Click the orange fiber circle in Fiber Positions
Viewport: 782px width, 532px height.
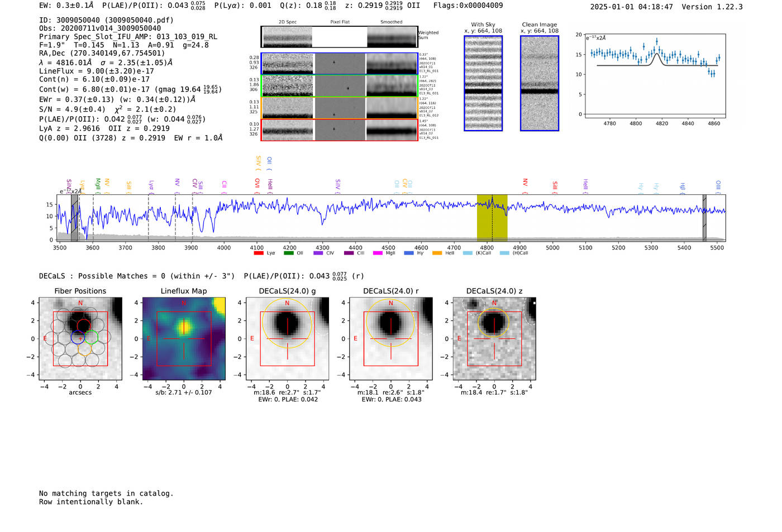pos(84,349)
